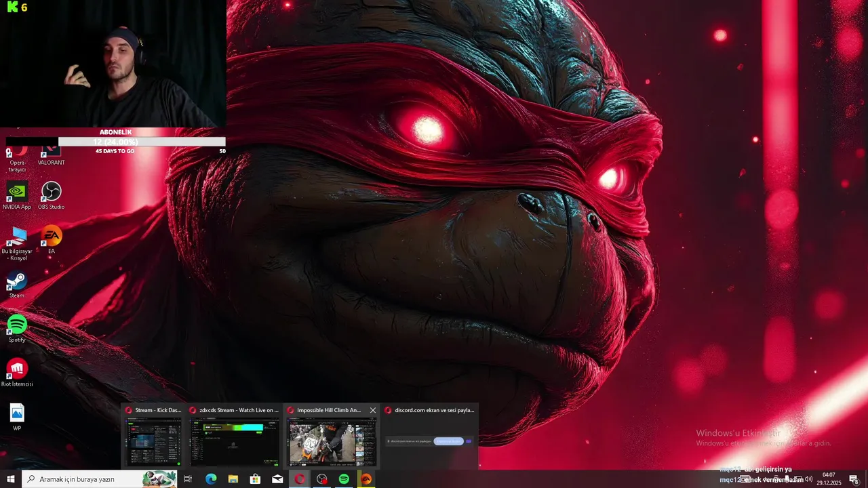Open the NVIDIA App desktop icon
868x488 pixels.
point(17,197)
